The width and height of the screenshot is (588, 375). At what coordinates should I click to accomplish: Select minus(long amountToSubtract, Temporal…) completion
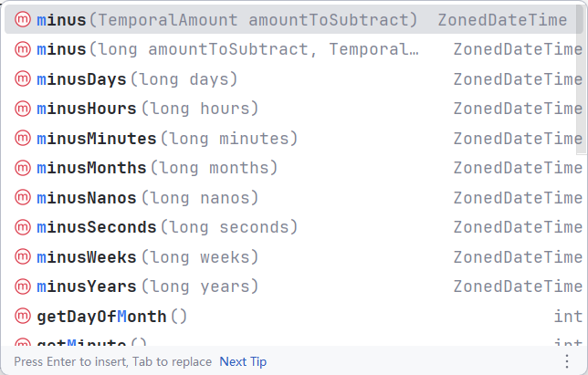coord(228,50)
